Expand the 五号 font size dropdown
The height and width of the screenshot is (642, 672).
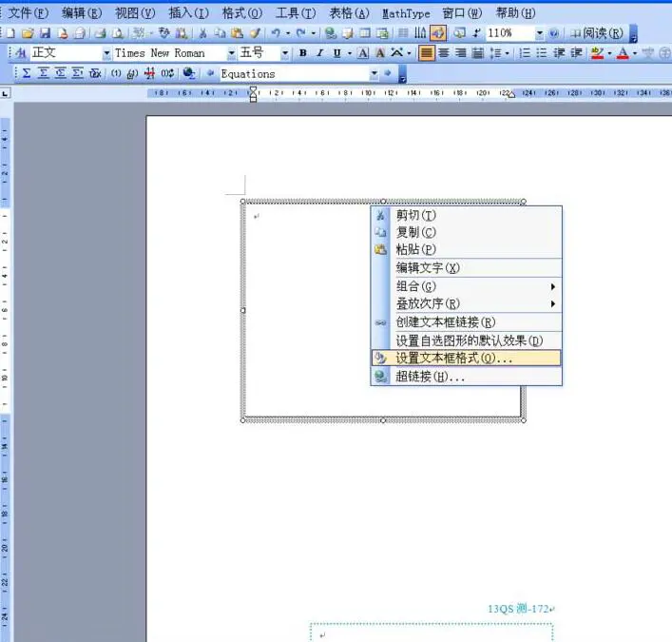[x=285, y=53]
